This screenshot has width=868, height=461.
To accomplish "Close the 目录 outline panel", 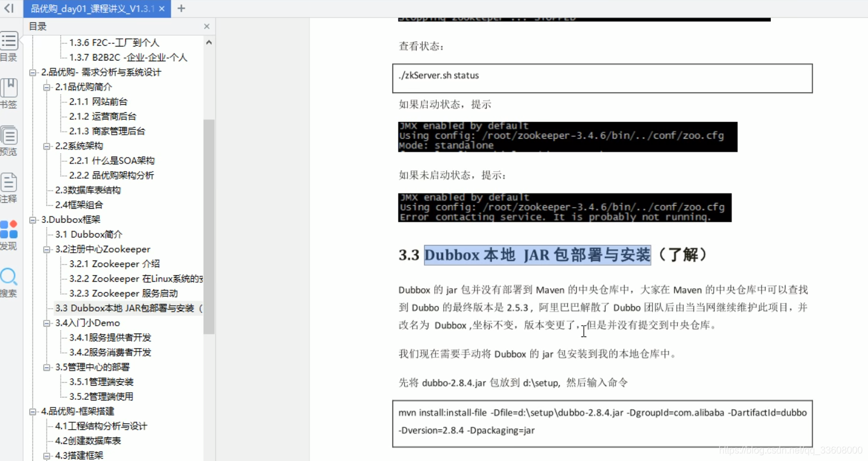I will [207, 26].
